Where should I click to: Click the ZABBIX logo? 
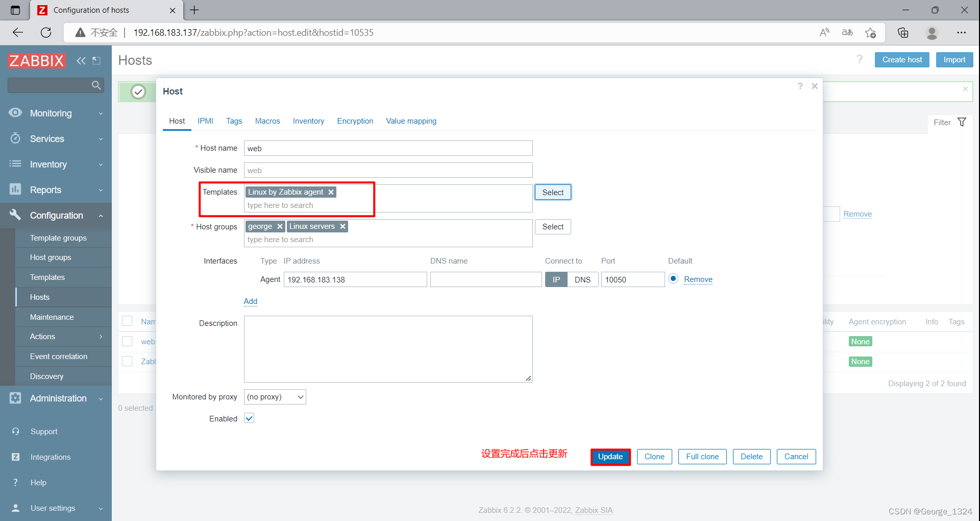(x=37, y=61)
